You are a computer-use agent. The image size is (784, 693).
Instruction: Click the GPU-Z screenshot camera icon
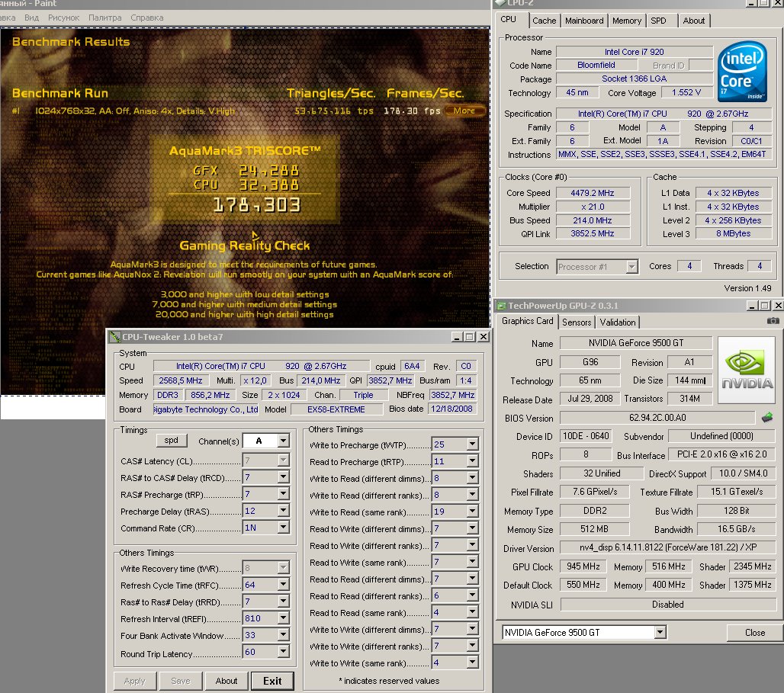(773, 321)
